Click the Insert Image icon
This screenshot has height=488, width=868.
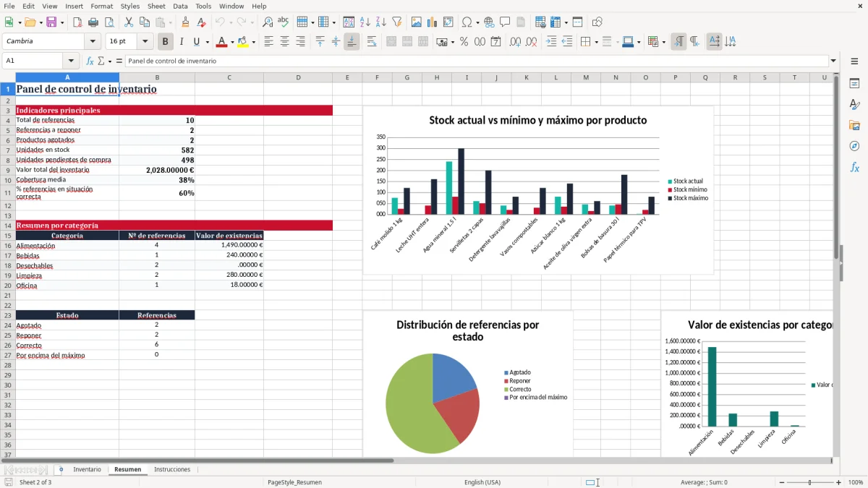pos(417,22)
